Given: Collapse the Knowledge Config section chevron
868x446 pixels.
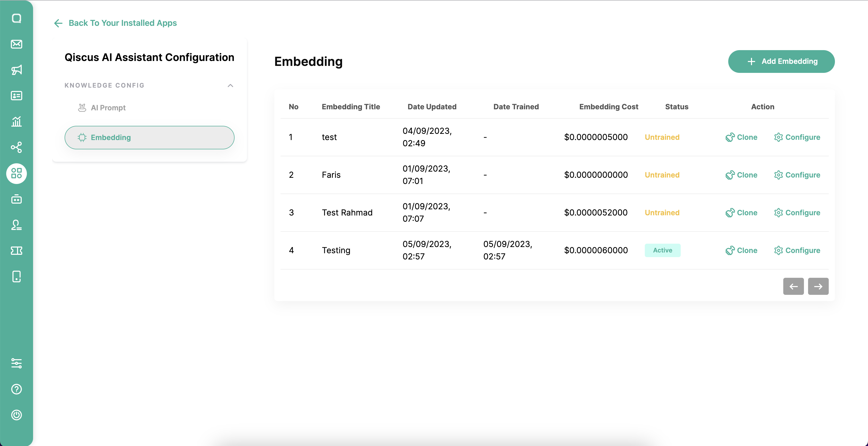Looking at the screenshot, I should (230, 86).
